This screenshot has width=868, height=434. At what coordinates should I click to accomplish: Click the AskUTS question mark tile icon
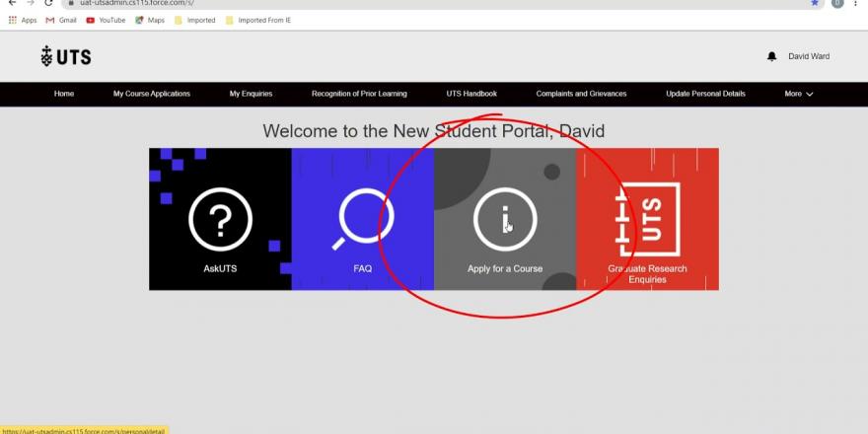220,220
